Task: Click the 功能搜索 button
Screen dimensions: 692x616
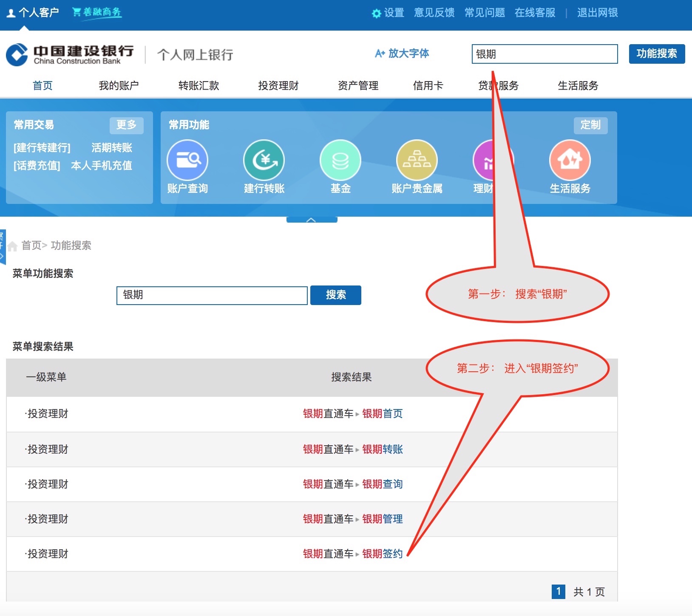Action: click(657, 54)
